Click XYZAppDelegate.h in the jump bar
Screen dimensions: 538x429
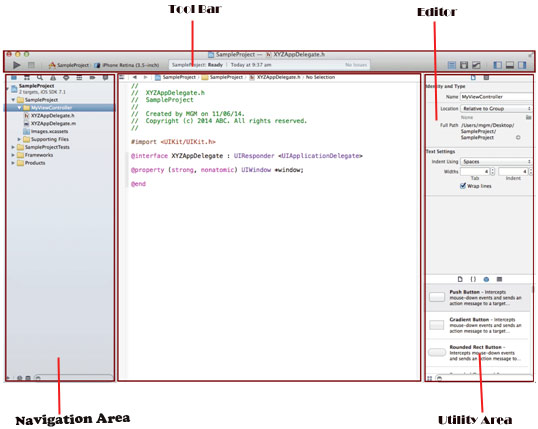tap(275, 77)
